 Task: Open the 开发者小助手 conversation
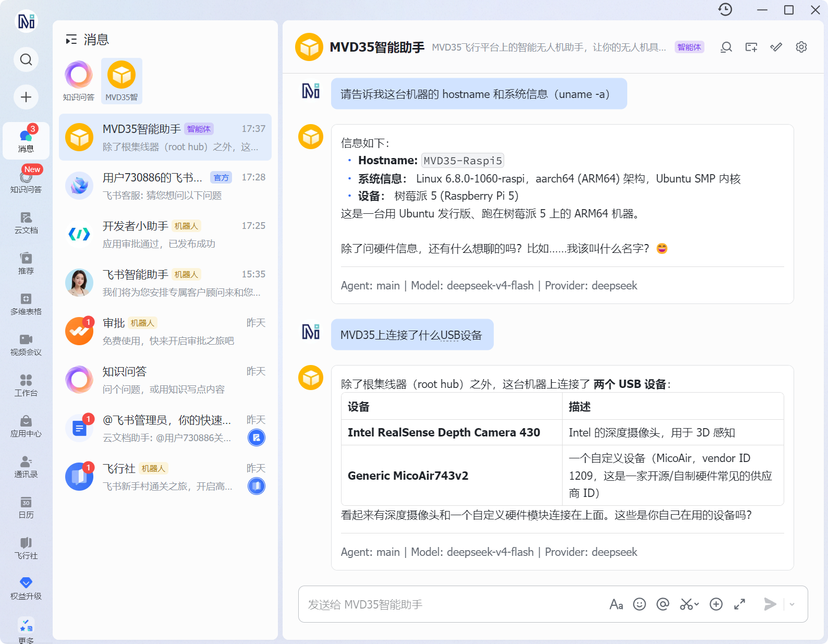(x=165, y=235)
